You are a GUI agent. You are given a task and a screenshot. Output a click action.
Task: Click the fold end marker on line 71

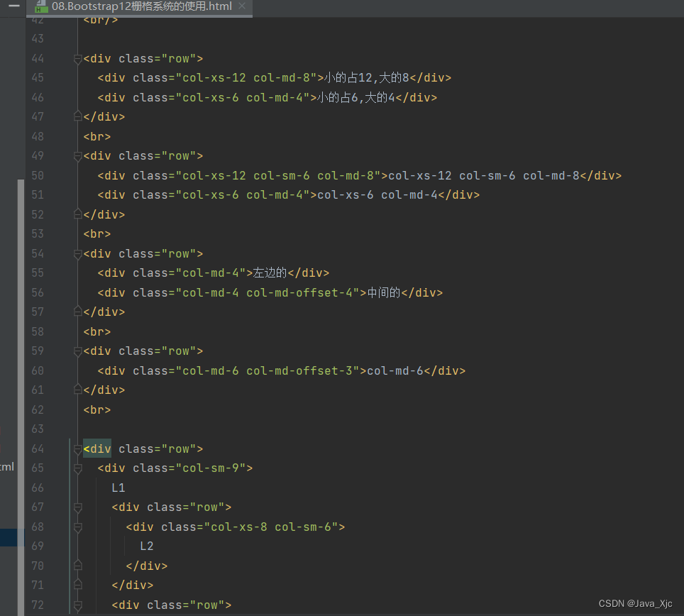(77, 585)
